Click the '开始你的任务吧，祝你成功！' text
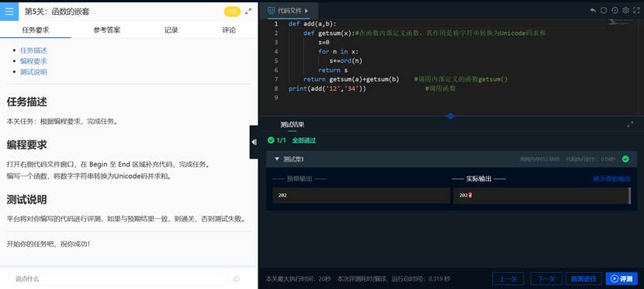 (48, 244)
